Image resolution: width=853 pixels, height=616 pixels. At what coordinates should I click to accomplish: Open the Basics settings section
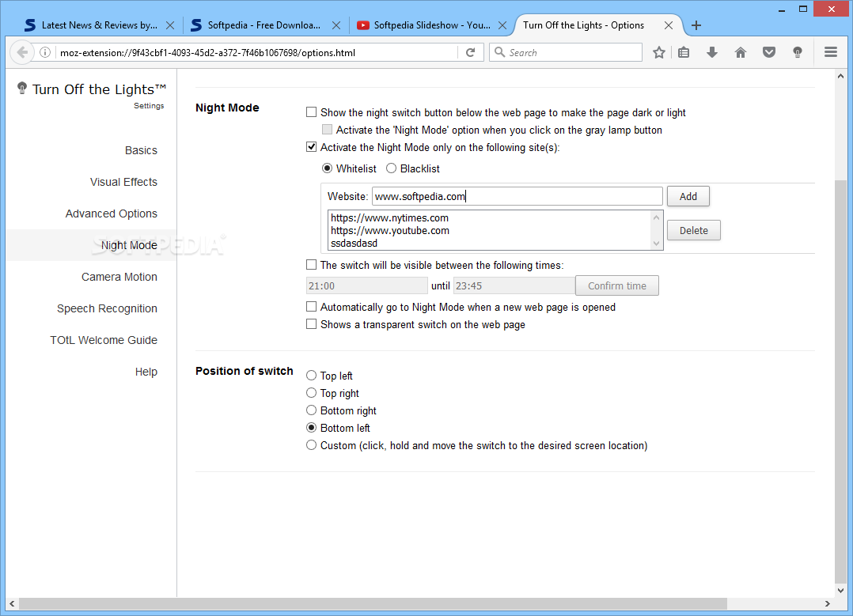click(141, 150)
